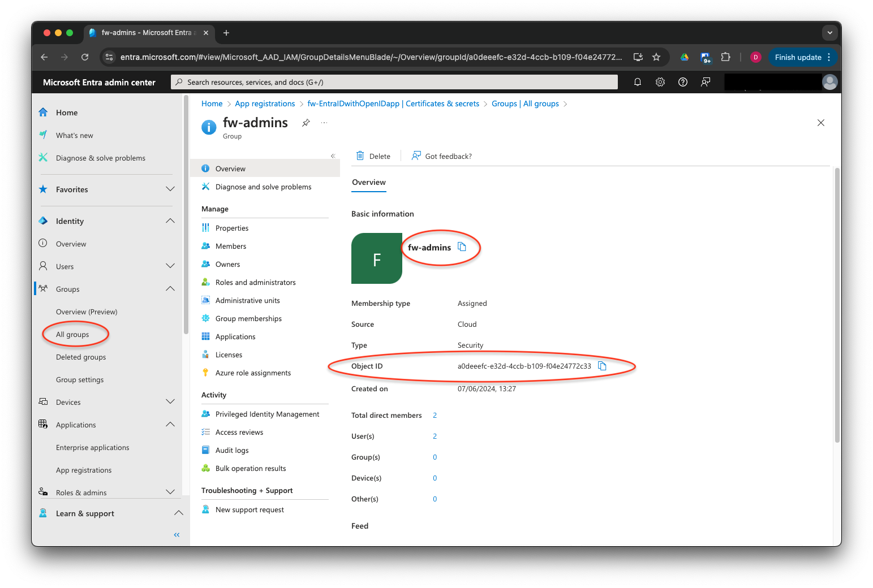873x588 pixels.
Task: Copy the fw-admins group name
Action: [x=462, y=247]
